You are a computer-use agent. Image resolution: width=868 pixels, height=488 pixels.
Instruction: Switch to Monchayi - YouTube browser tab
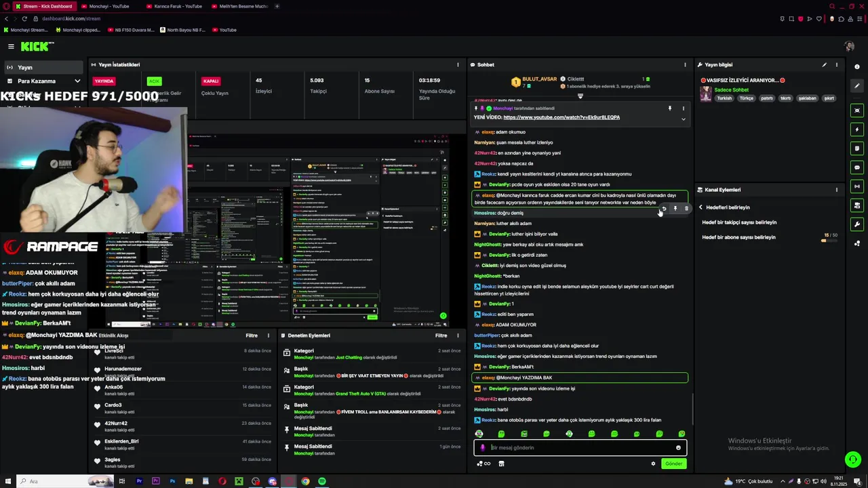tap(109, 6)
